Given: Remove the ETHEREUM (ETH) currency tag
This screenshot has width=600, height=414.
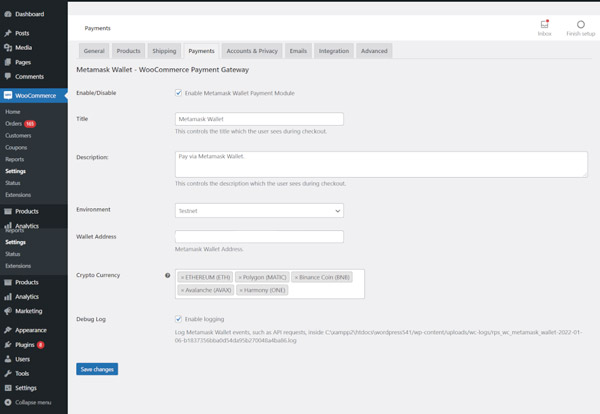Looking at the screenshot, I should point(183,277).
